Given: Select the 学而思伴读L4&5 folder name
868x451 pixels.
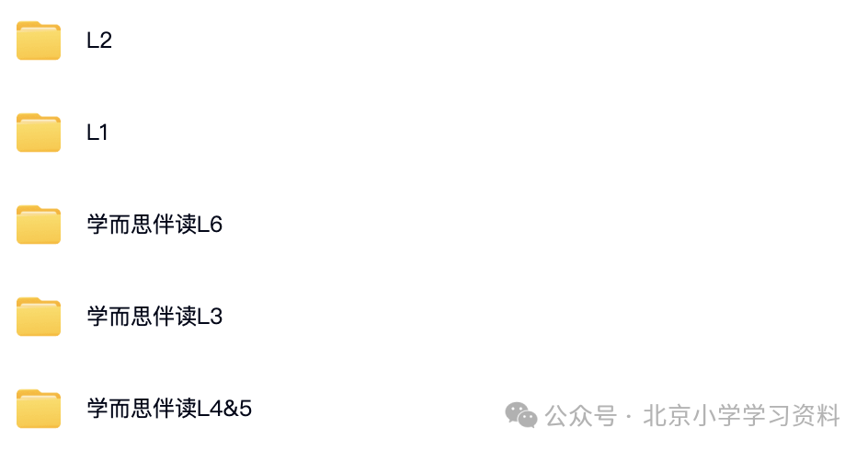Looking at the screenshot, I should [x=169, y=409].
